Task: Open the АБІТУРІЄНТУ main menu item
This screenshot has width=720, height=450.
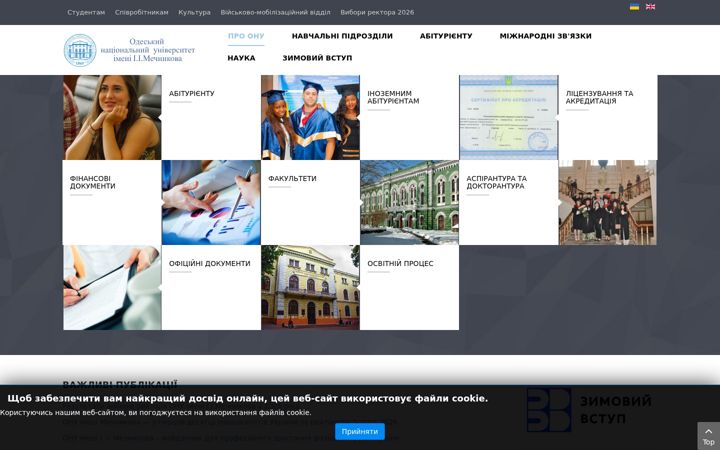Action: (x=446, y=36)
